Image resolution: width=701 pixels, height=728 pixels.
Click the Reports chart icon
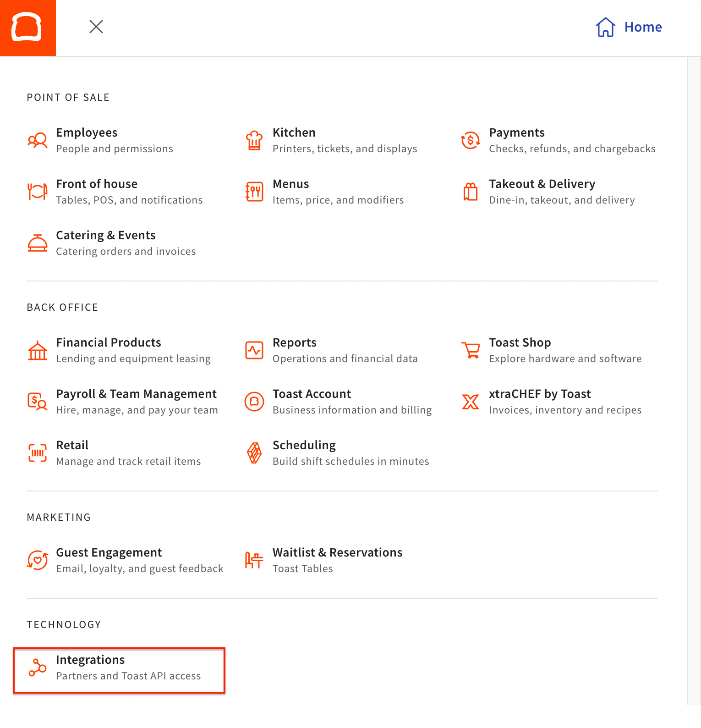[254, 350]
